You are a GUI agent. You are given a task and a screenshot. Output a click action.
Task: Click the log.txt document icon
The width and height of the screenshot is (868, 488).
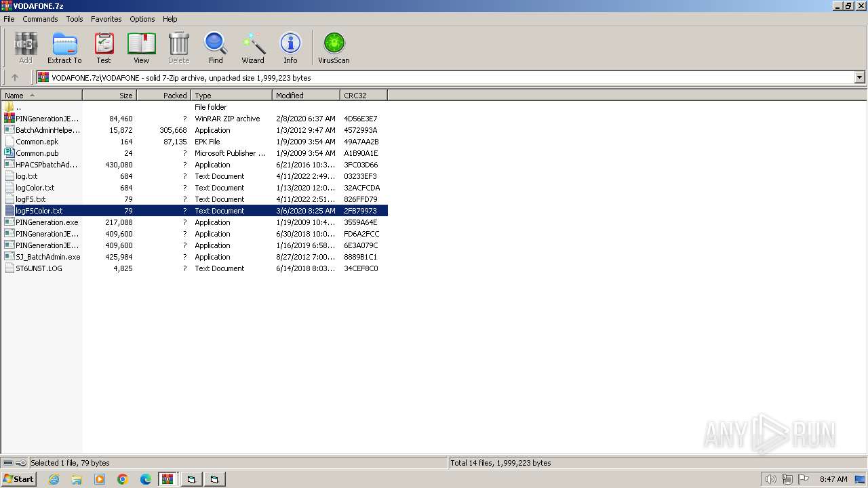(9, 176)
